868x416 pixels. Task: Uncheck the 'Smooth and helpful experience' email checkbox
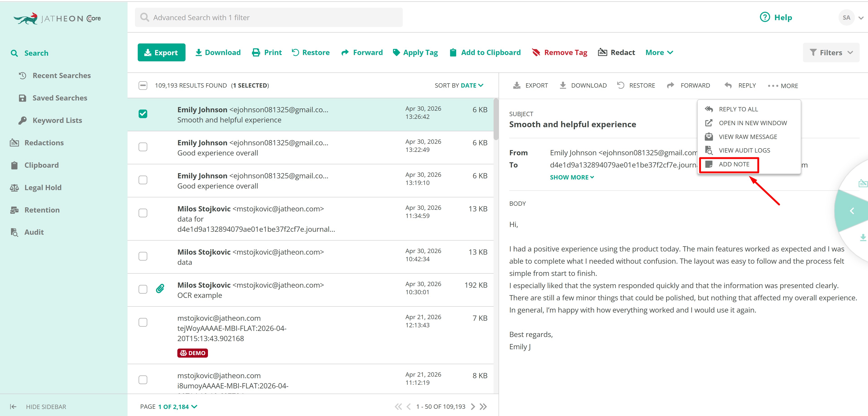[143, 114]
